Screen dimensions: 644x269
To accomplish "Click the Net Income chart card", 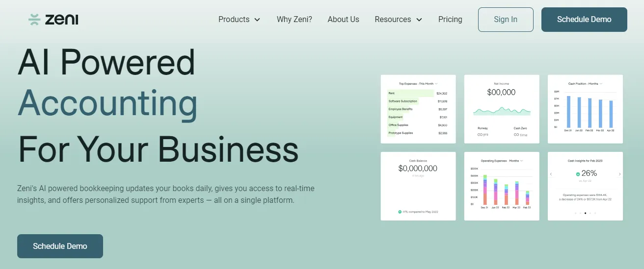I will (x=502, y=109).
